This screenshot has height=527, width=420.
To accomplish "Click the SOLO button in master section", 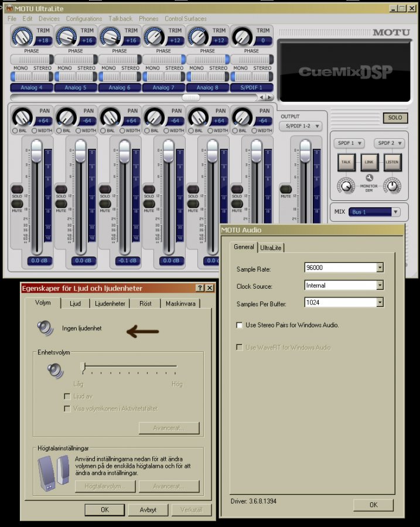I will (x=395, y=118).
